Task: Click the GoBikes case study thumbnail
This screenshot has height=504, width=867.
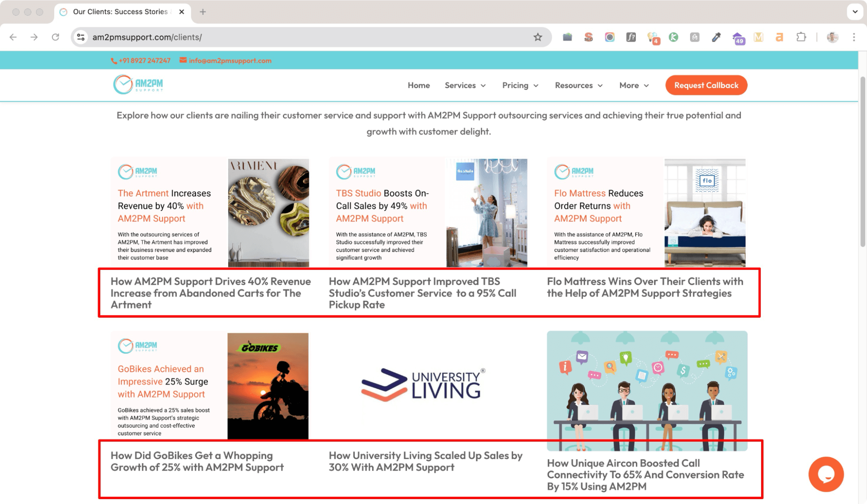Action: (210, 386)
